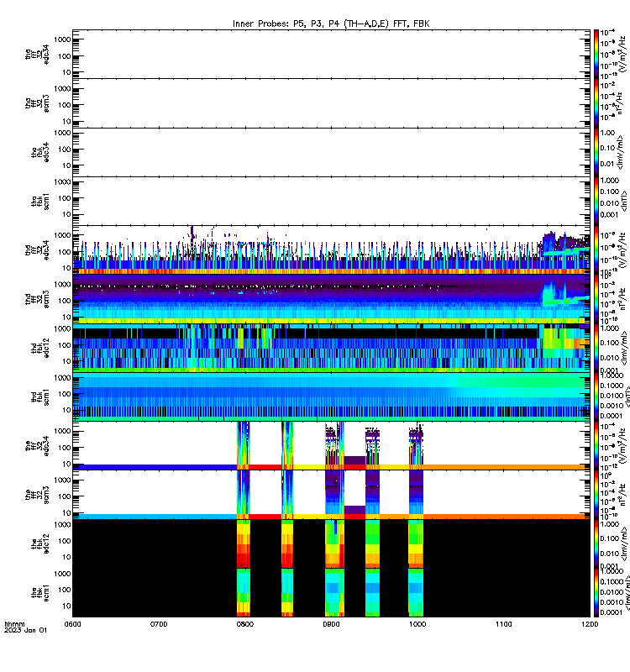Click the thd fbk scm1 filter bank panel
Viewport: 630px width, 672px height.
pos(331,396)
